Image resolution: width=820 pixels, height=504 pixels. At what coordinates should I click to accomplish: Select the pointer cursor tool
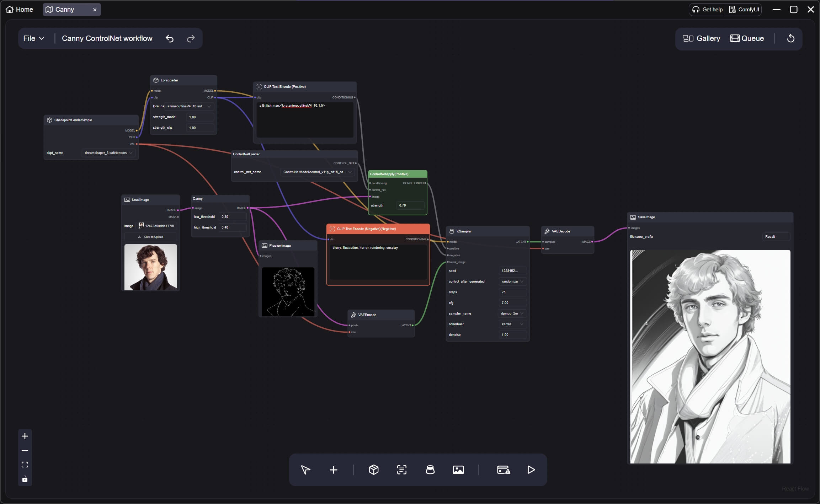(305, 470)
